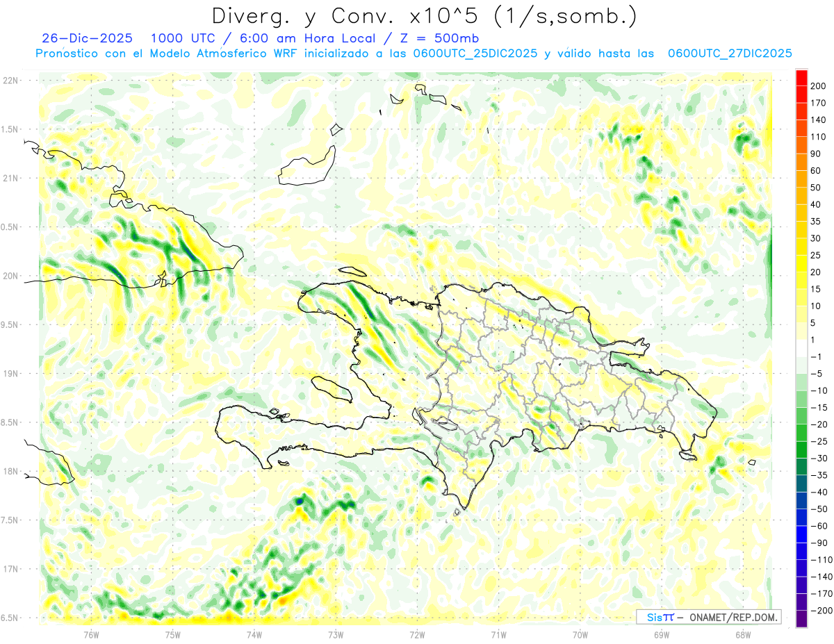Click the positive '50' color scale label
The width and height of the screenshot is (834, 644).
pyautogui.click(x=817, y=188)
